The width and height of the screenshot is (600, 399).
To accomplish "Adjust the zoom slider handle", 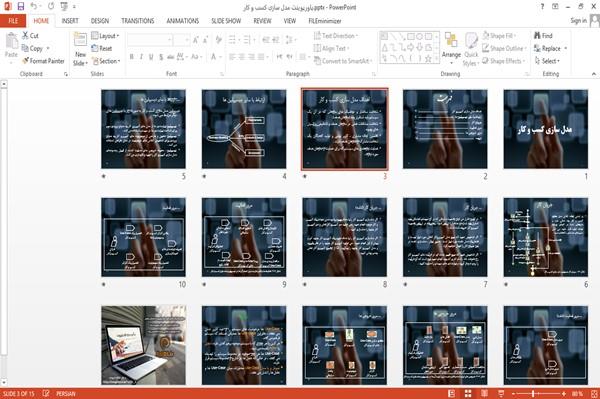I will (533, 393).
